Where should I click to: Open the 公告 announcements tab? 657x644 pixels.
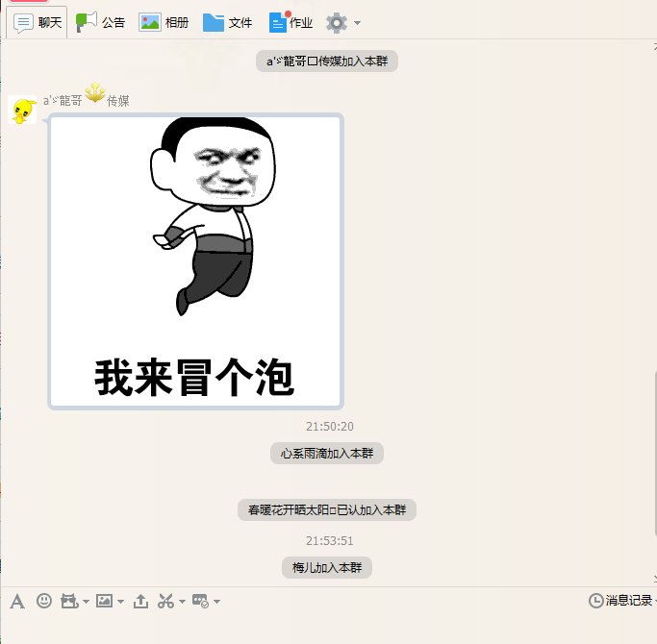101,22
